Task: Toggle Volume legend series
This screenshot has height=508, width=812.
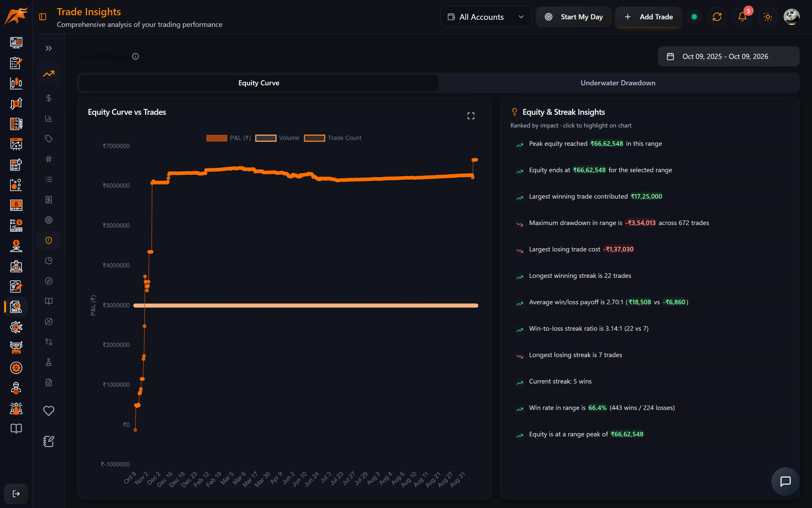Action: point(277,138)
